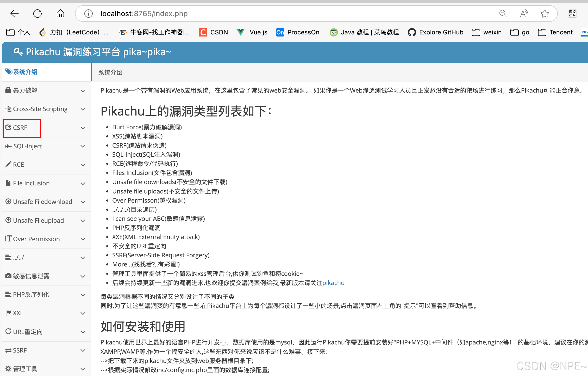
Task: Click the browser refresh icon
Action: click(x=37, y=14)
